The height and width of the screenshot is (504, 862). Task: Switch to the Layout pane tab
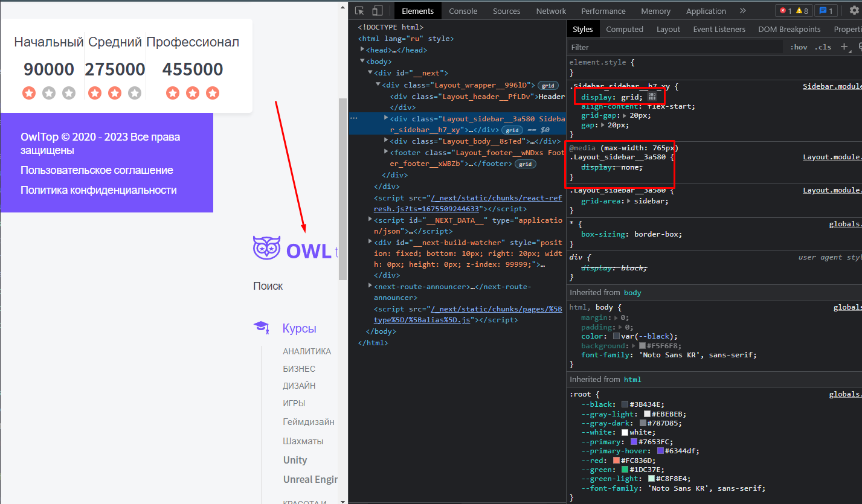tap(668, 29)
